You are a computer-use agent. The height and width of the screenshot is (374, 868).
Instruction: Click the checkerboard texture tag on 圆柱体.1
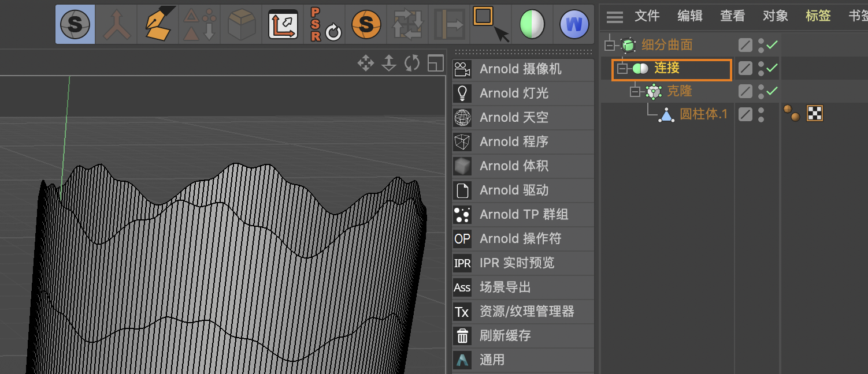click(x=815, y=113)
